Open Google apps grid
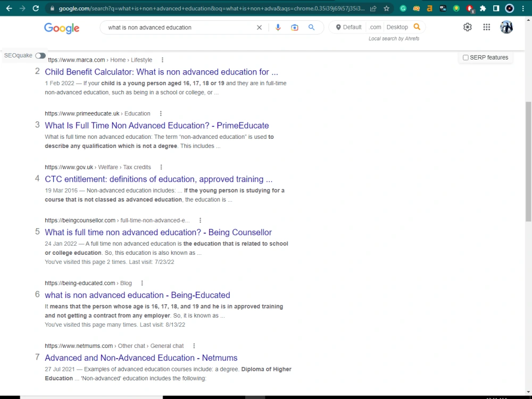This screenshot has height=399, width=532. [x=487, y=27]
